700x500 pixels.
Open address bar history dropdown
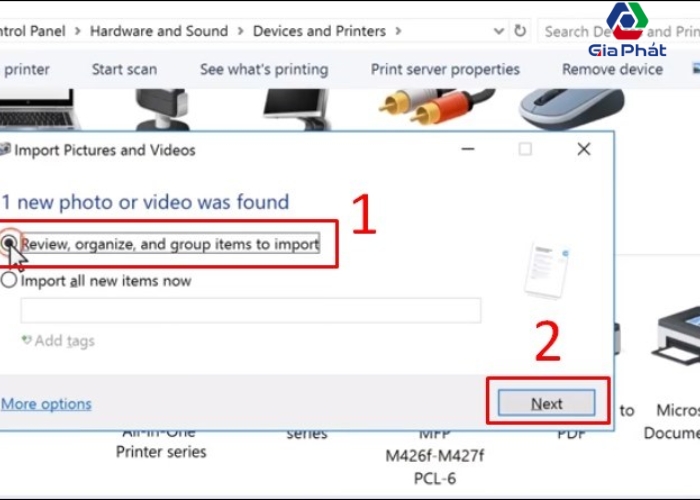tap(499, 31)
